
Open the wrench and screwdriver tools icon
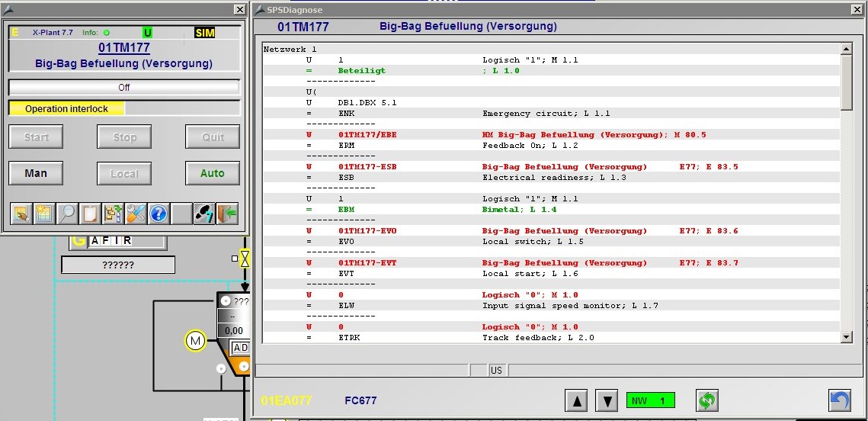(x=136, y=214)
